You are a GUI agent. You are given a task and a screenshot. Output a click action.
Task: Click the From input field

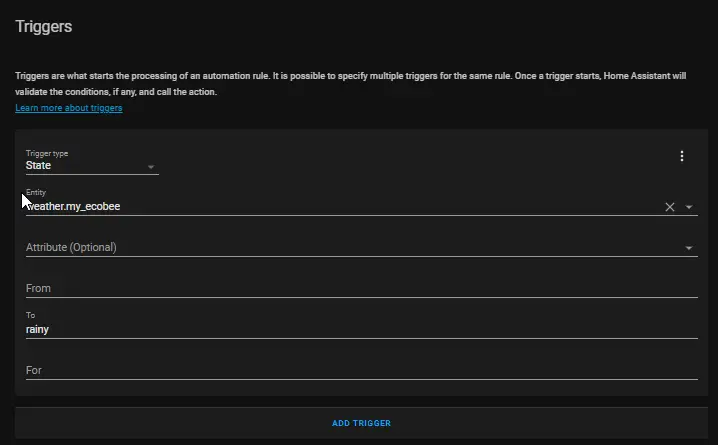(362, 288)
